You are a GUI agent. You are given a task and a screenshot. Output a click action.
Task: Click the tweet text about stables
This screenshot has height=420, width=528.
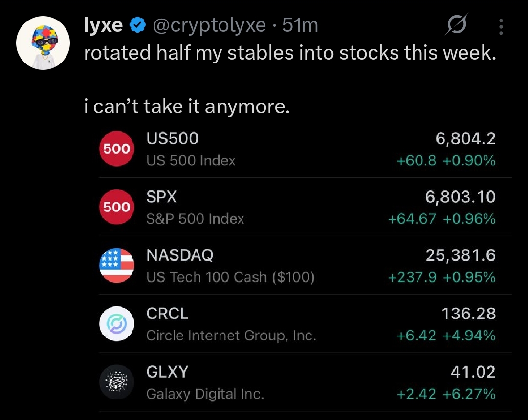click(289, 53)
